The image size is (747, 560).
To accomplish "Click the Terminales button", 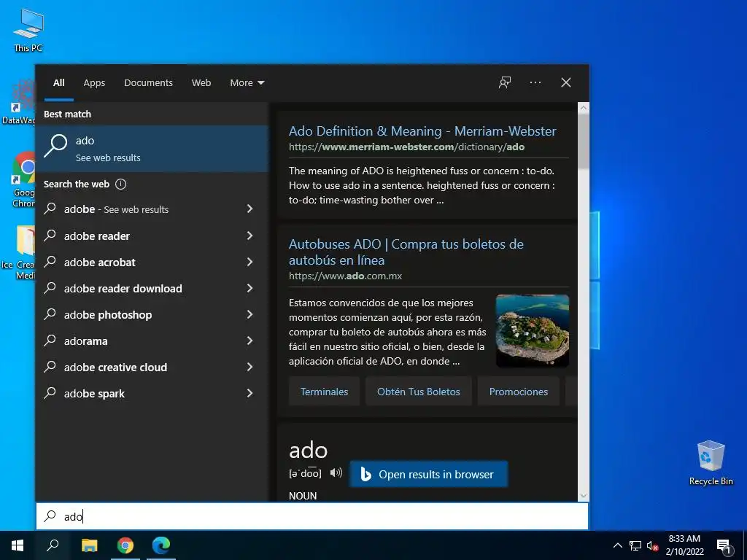I will pyautogui.click(x=324, y=392).
